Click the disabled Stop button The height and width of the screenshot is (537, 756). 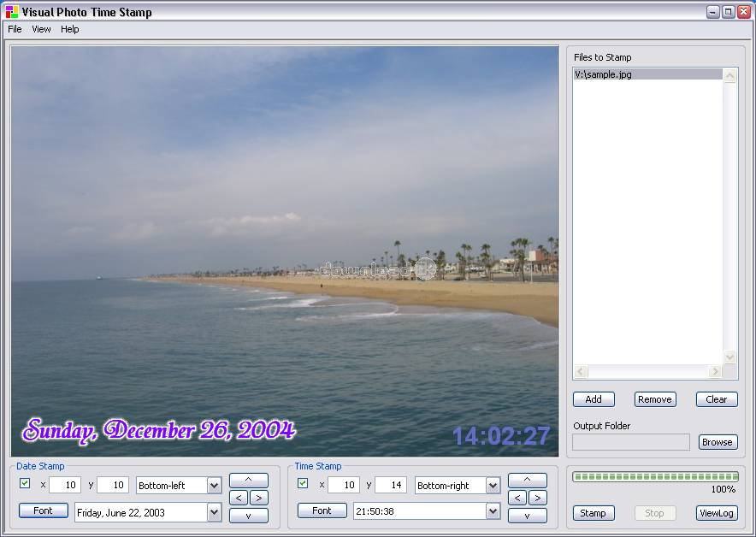pyautogui.click(x=655, y=513)
